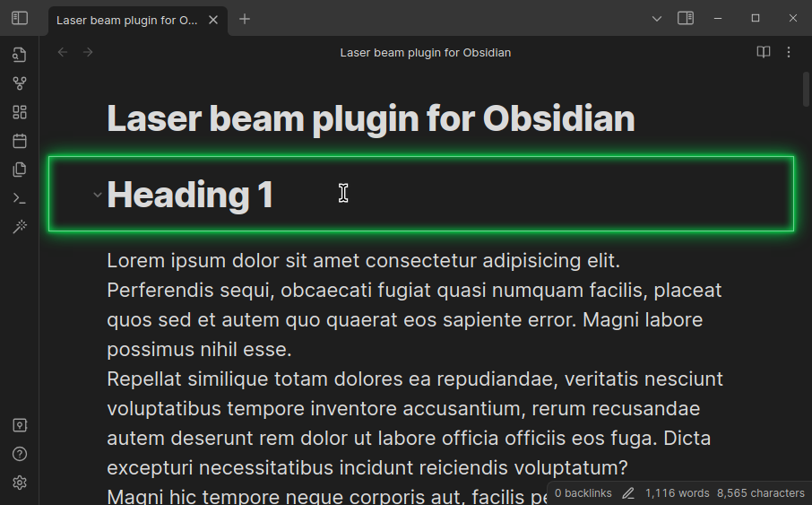Switch to reading view book icon
This screenshot has height=505, width=812.
[x=764, y=52]
